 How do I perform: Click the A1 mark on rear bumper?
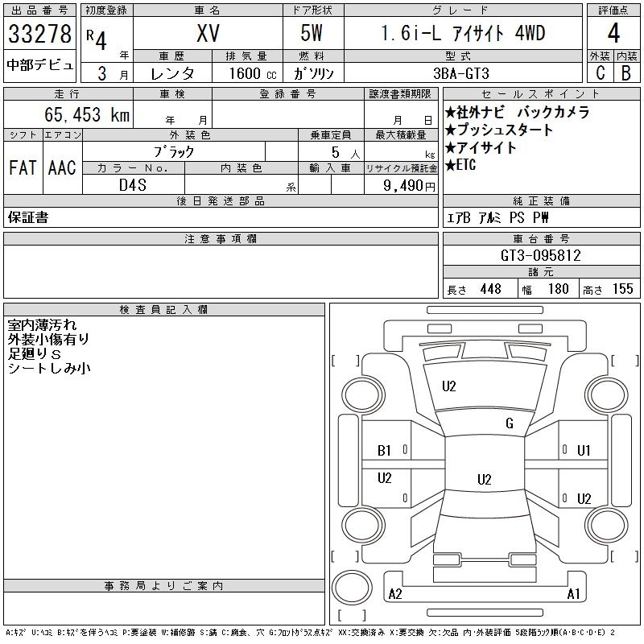(x=573, y=594)
